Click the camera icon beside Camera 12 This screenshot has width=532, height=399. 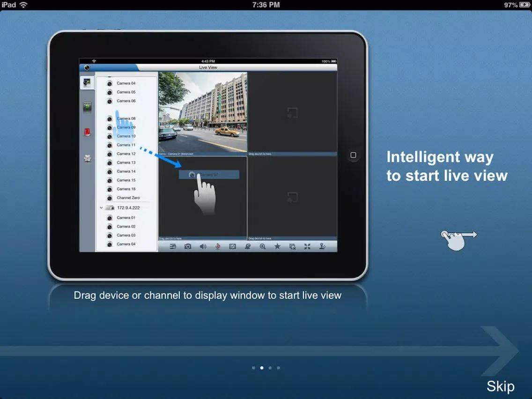(110, 154)
